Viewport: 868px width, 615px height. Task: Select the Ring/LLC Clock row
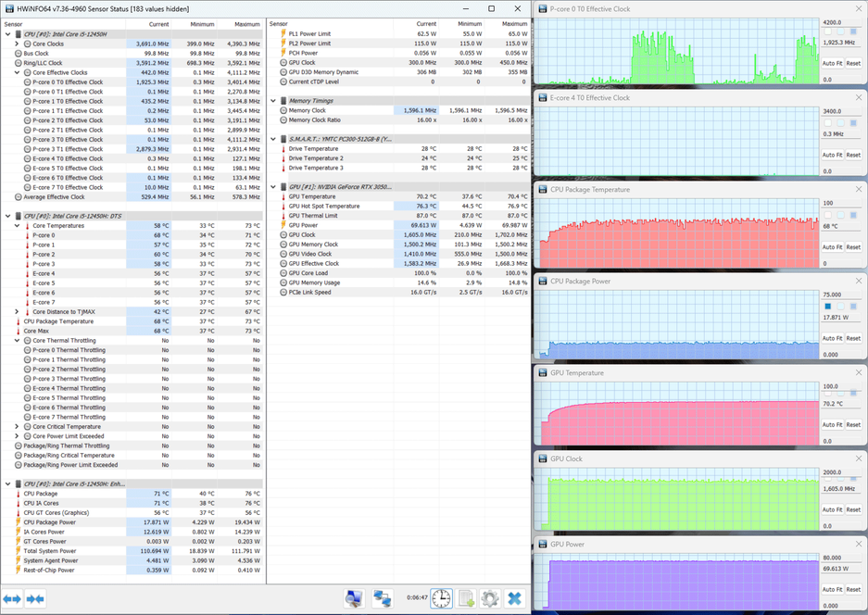(132, 63)
